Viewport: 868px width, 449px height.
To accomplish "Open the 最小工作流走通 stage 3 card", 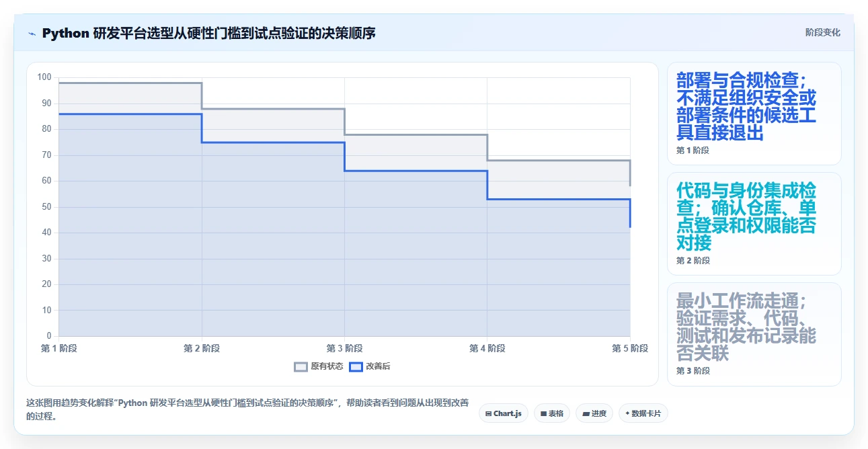I will point(754,334).
